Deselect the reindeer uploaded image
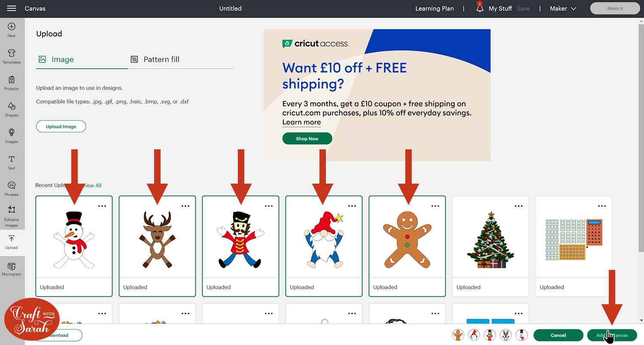644x345 pixels. pyautogui.click(x=157, y=246)
